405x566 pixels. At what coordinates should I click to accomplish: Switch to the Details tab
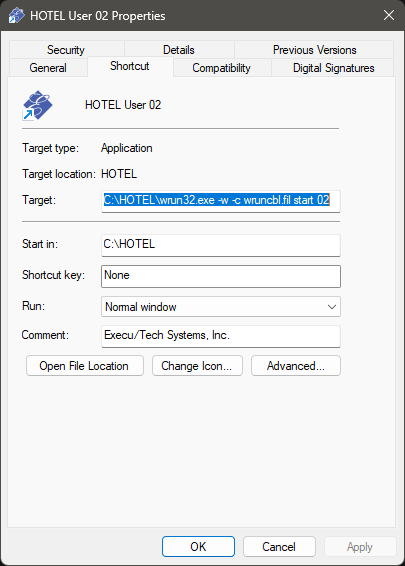(x=179, y=50)
